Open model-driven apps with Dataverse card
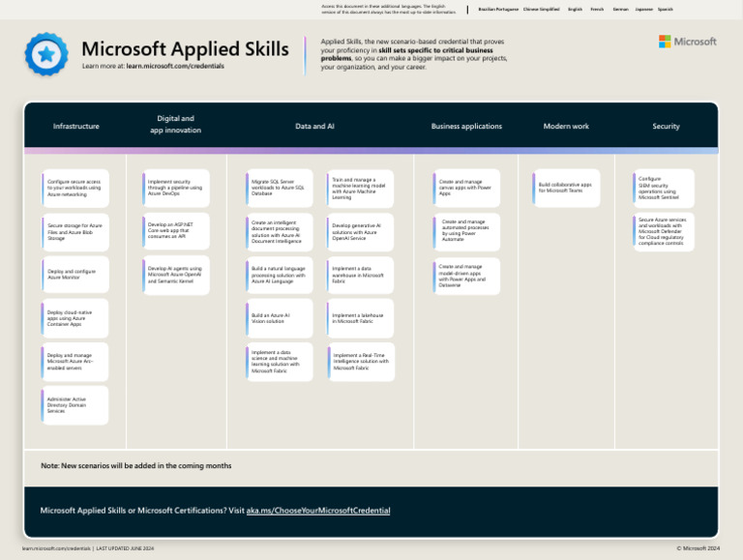The width and height of the screenshot is (743, 560). pos(466,277)
